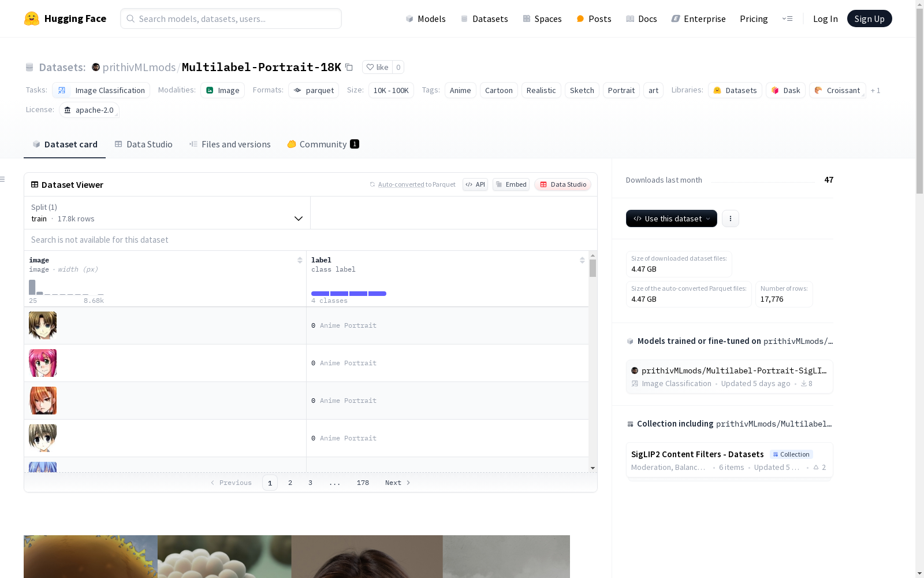Open the Multilabel-Portrait-SigLIP model card
The height and width of the screenshot is (578, 924).
(729, 376)
